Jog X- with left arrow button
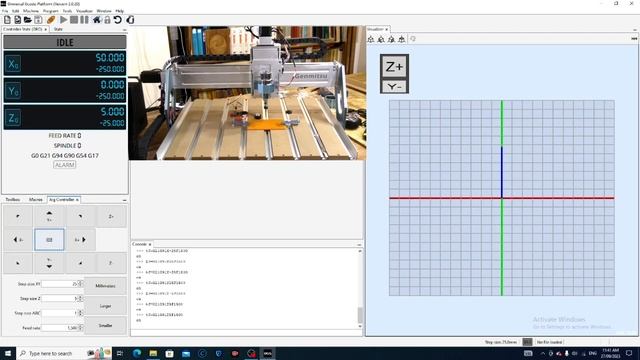Screen dimensions: 640x360 (18, 240)
